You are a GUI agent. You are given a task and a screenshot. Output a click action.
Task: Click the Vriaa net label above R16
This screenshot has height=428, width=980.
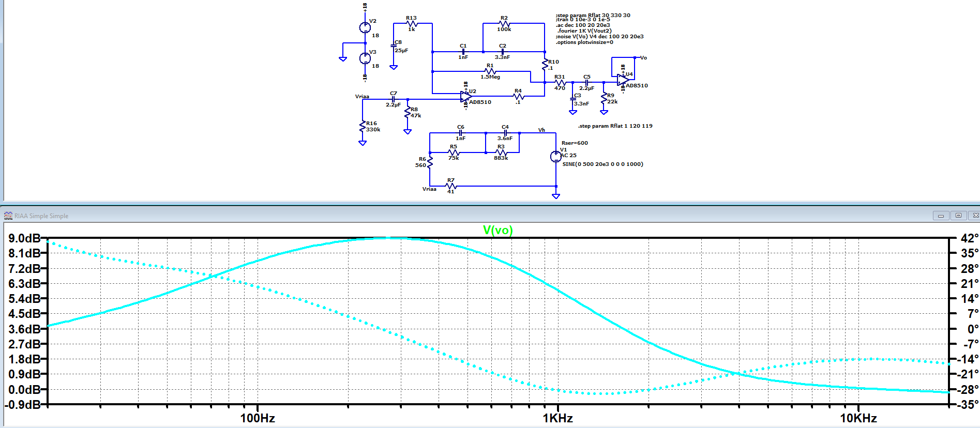pos(362,97)
